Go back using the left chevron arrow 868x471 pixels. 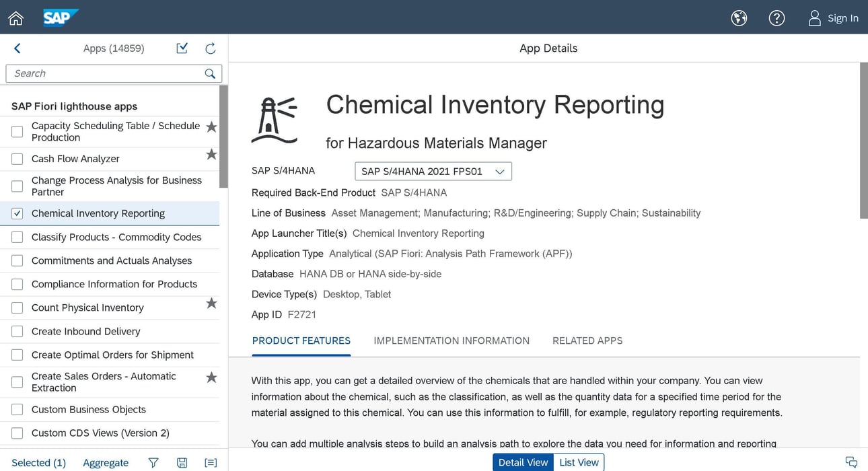(x=17, y=48)
